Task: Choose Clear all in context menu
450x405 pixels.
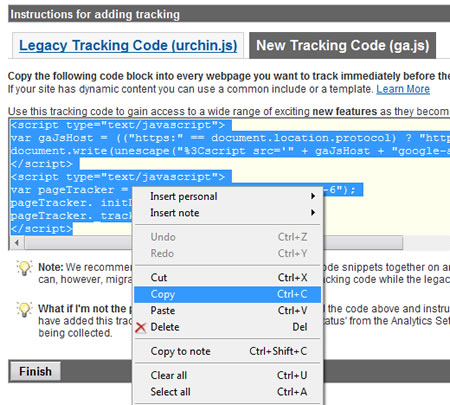Action: 227,375
